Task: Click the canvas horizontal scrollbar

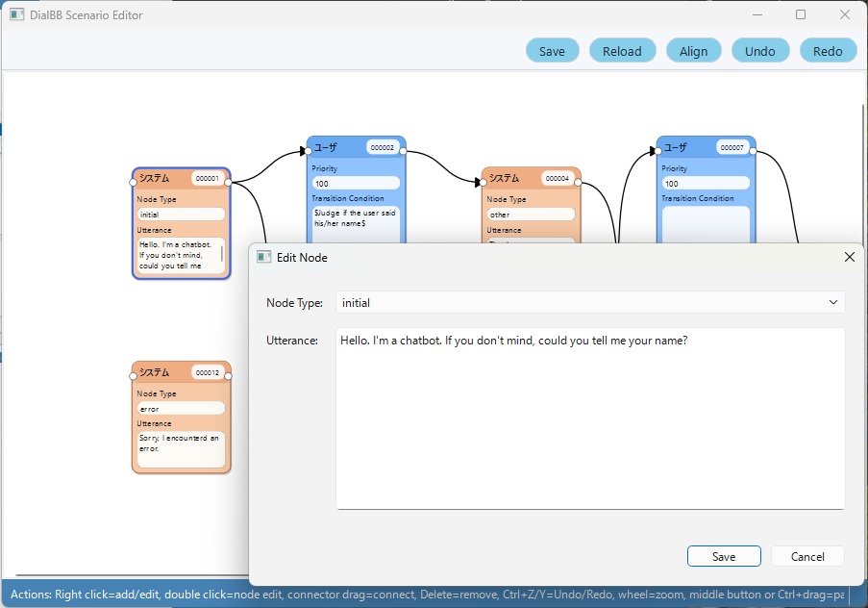Action: 132,575
